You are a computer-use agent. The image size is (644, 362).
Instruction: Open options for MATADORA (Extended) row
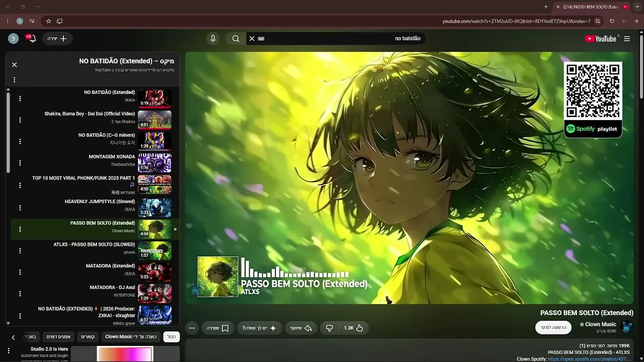tap(20, 272)
